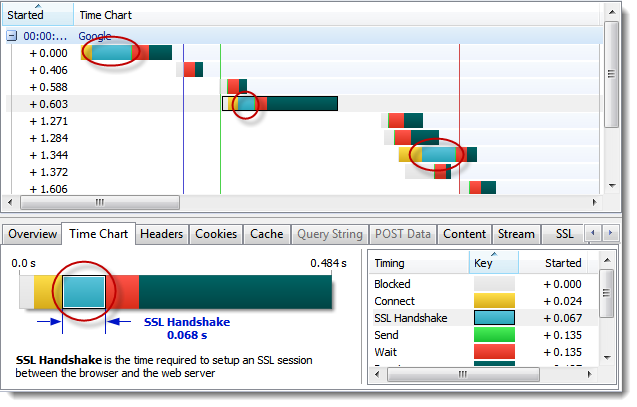Select the SSL Handshake timing row
Viewport: 637px width, 407px height.
[x=483, y=318]
